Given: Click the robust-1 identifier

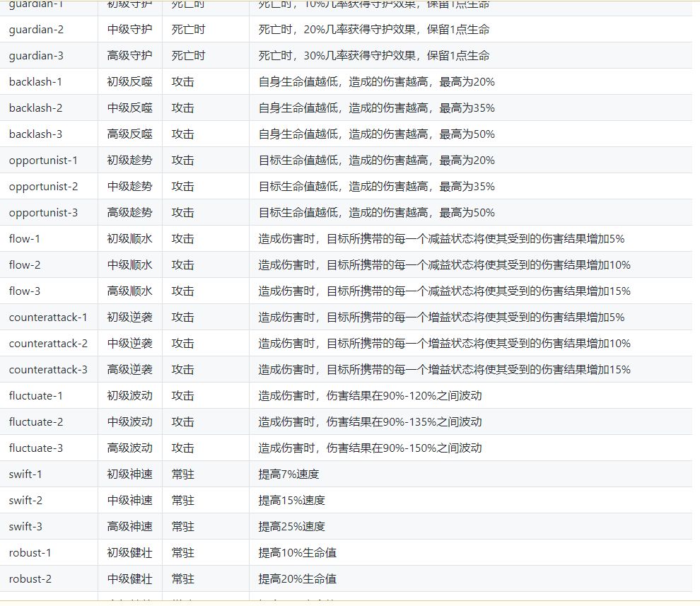Looking at the screenshot, I should (x=30, y=552).
